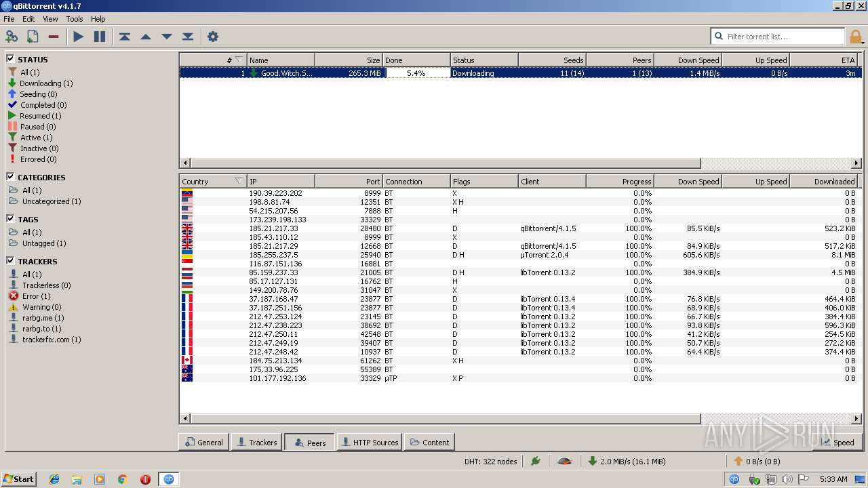Viewport: 868px width, 488px height.
Task: Open Windows Explorer folder on taskbar
Action: click(x=77, y=479)
